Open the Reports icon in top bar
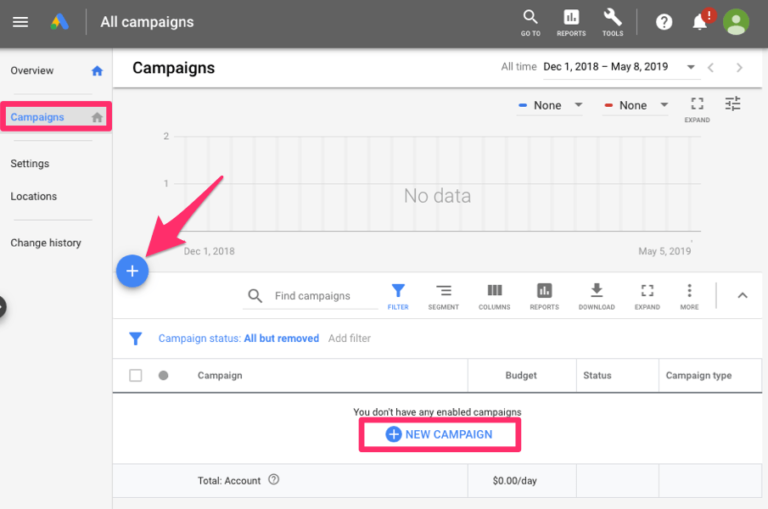 coord(571,22)
